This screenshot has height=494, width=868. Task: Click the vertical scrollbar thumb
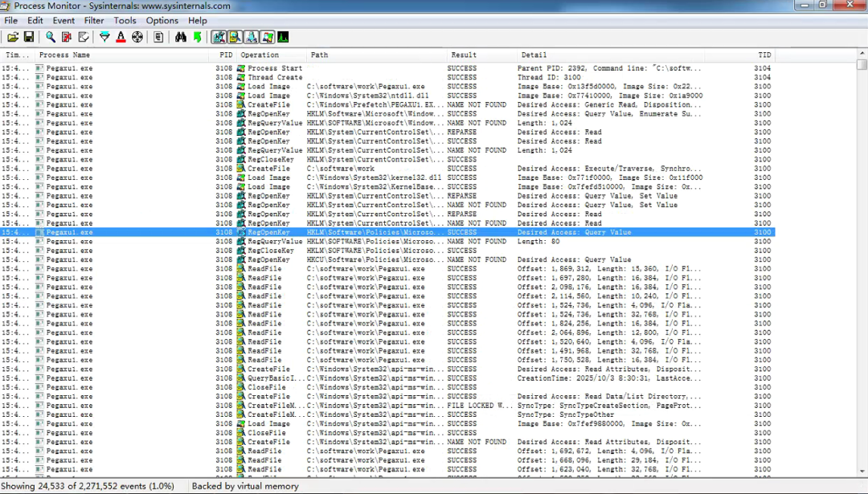(x=862, y=64)
